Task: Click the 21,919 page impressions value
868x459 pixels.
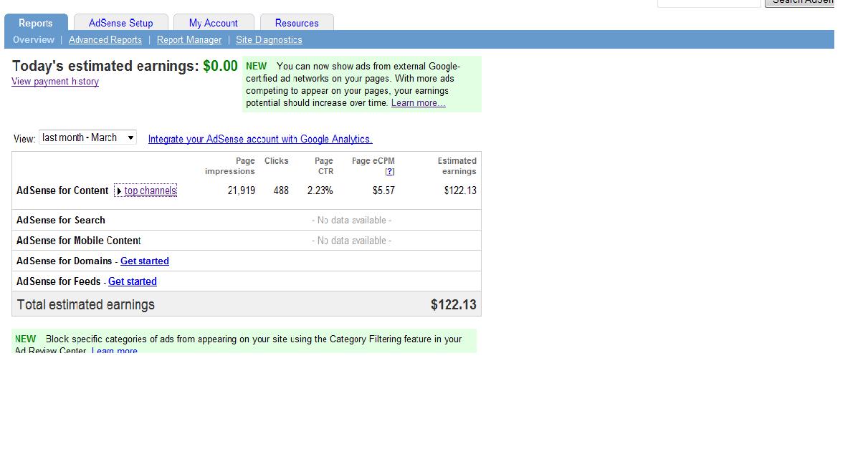Action: click(x=242, y=190)
